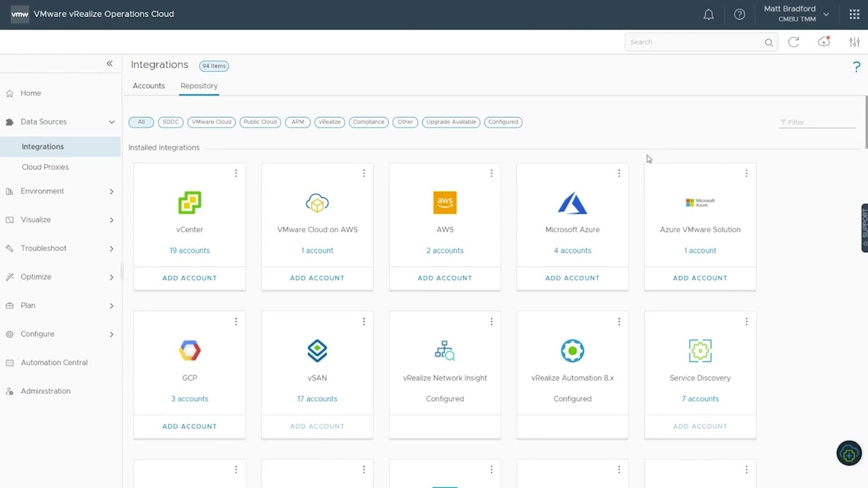Toggle the Compliance filter chip
This screenshot has width=868, height=488.
[370, 122]
